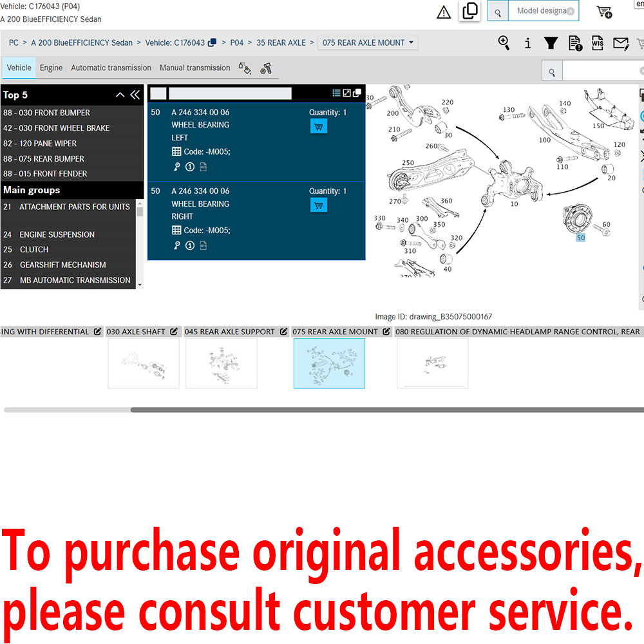Collapse the left sidebar with double chevron

point(135,95)
